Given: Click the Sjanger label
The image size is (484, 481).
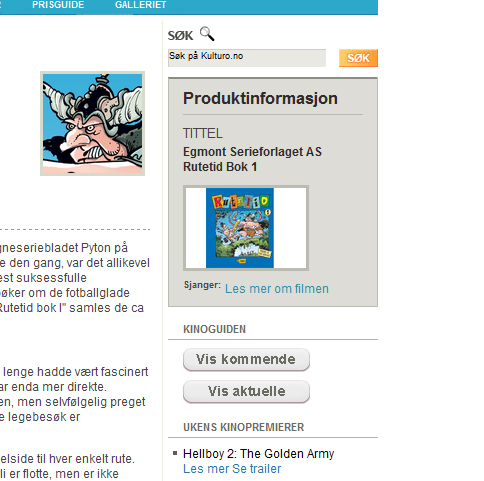Looking at the screenshot, I should click(x=202, y=285).
